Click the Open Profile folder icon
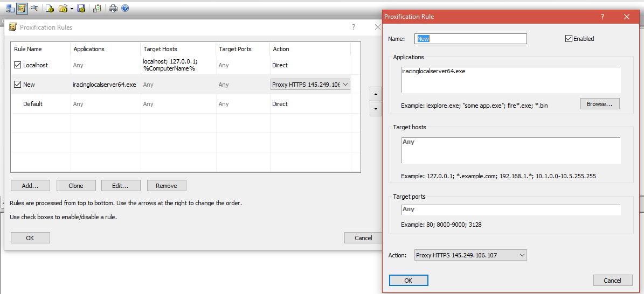This screenshot has width=644, height=294. 63,8
